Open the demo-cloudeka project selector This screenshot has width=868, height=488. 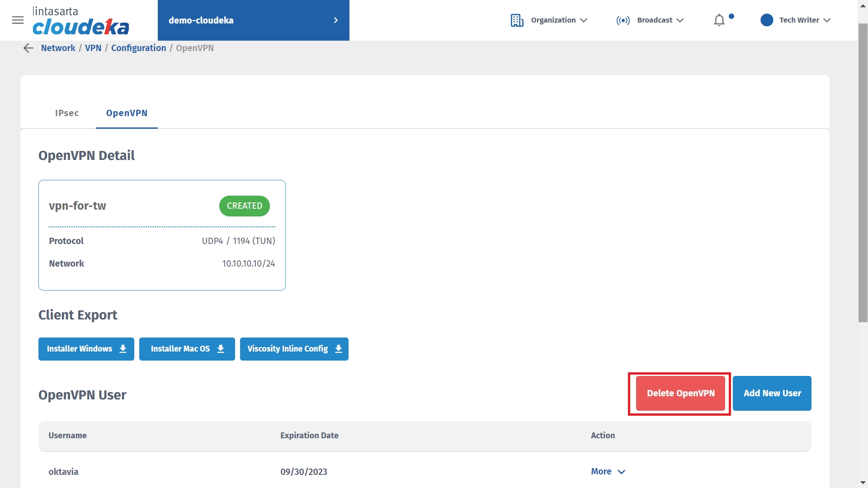coord(253,20)
